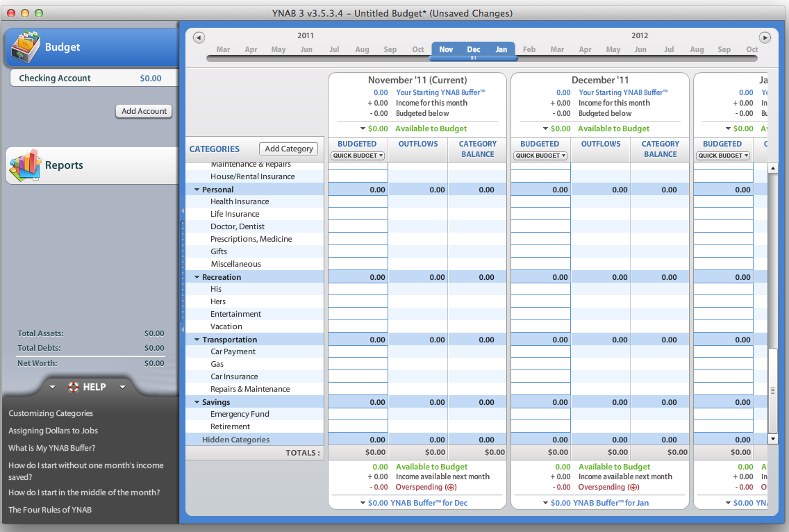Image resolution: width=789 pixels, height=532 pixels.
Task: Select the Car Insurance category
Action: 255,376
